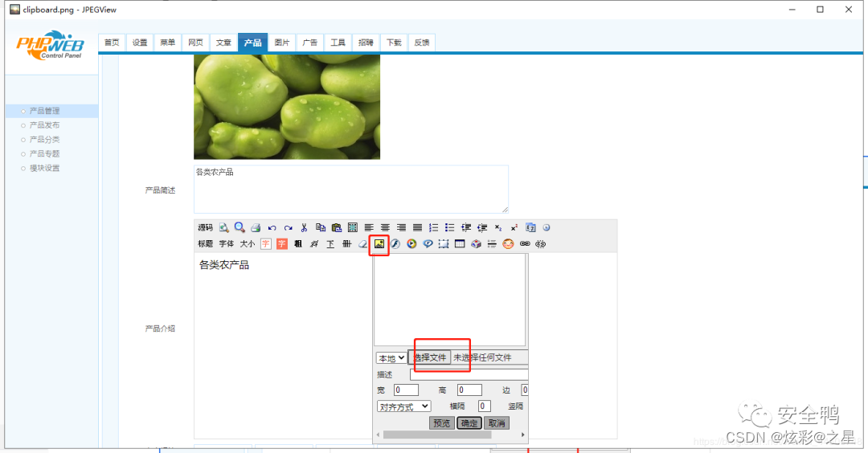Click the redo arrow icon
Viewport: 868px width, 453px height.
click(288, 228)
